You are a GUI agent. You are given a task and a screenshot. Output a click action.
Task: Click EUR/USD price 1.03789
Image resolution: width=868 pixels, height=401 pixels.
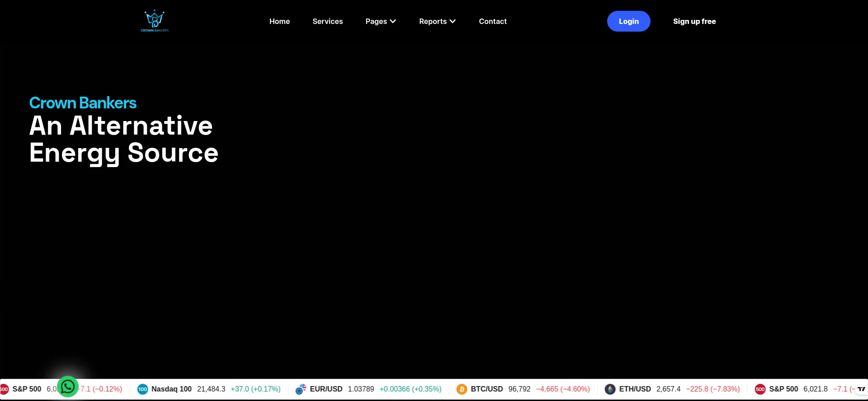[361, 389]
